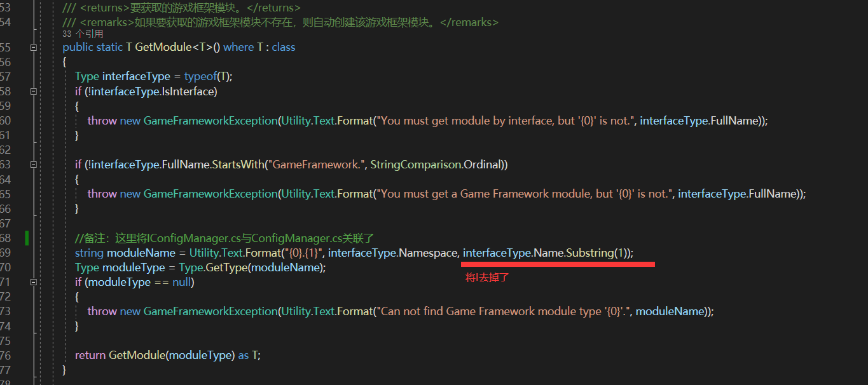The image size is (868, 385).
Task: Click the Substring method call
Action: (x=589, y=253)
